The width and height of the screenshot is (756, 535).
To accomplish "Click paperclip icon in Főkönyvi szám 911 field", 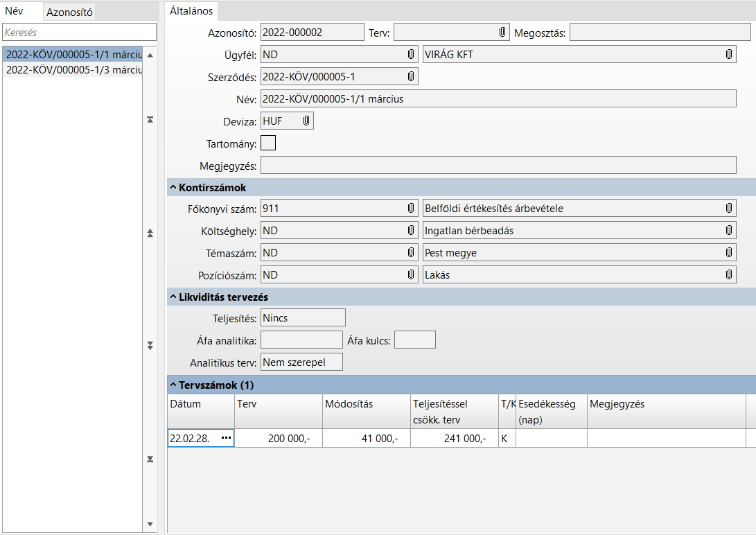I will (x=410, y=208).
